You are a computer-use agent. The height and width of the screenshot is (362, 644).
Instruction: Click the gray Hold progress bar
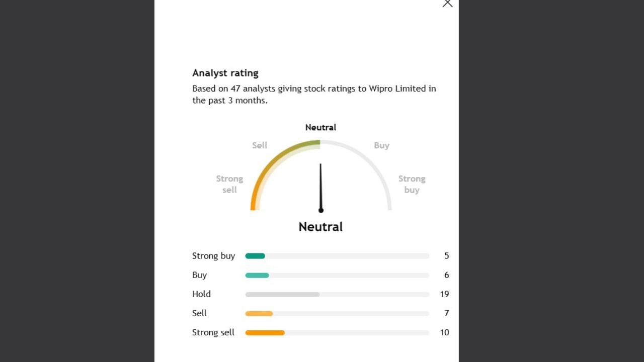tap(282, 294)
